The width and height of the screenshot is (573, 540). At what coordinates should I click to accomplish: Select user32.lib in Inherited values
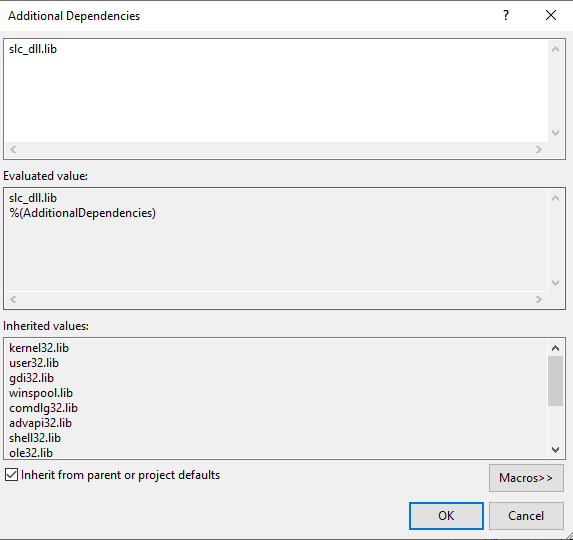(x=34, y=363)
